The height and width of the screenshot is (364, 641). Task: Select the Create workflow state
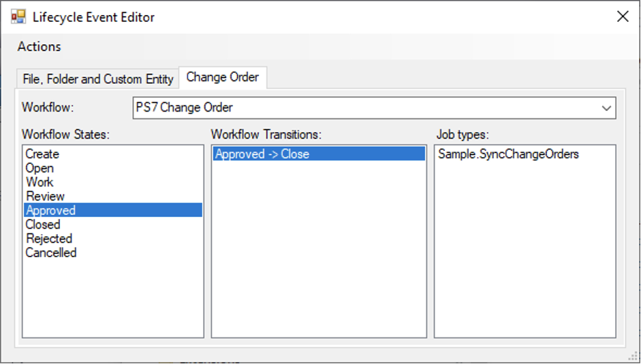point(42,154)
